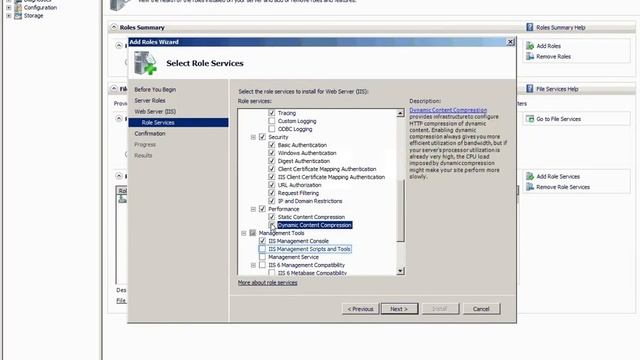
Task: Click the Add Role Services icon
Action: [x=530, y=176]
